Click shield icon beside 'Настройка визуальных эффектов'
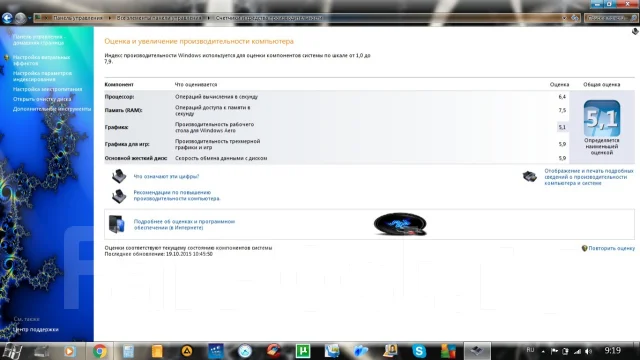 [7, 58]
